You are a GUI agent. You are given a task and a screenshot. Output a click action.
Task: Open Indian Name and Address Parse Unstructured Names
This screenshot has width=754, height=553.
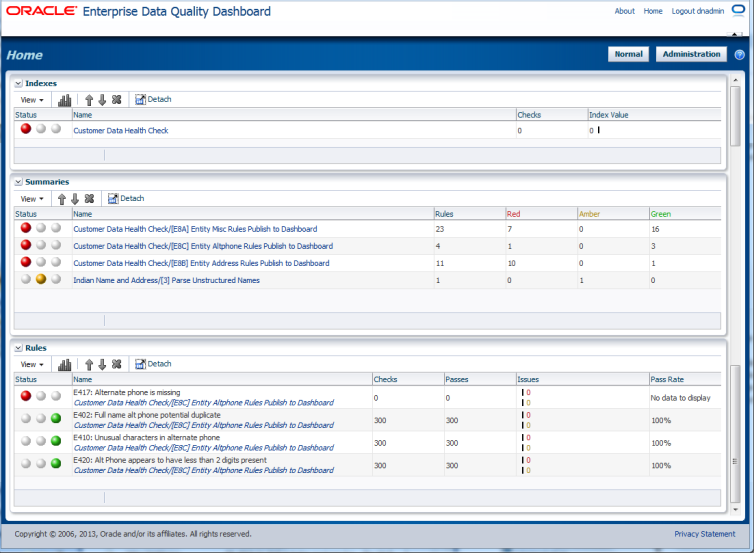pyautogui.click(x=166, y=280)
